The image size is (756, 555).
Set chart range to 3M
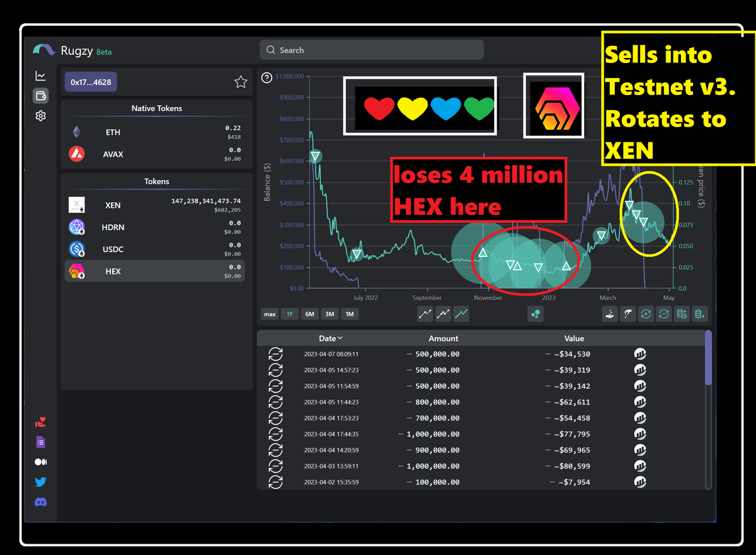click(330, 314)
